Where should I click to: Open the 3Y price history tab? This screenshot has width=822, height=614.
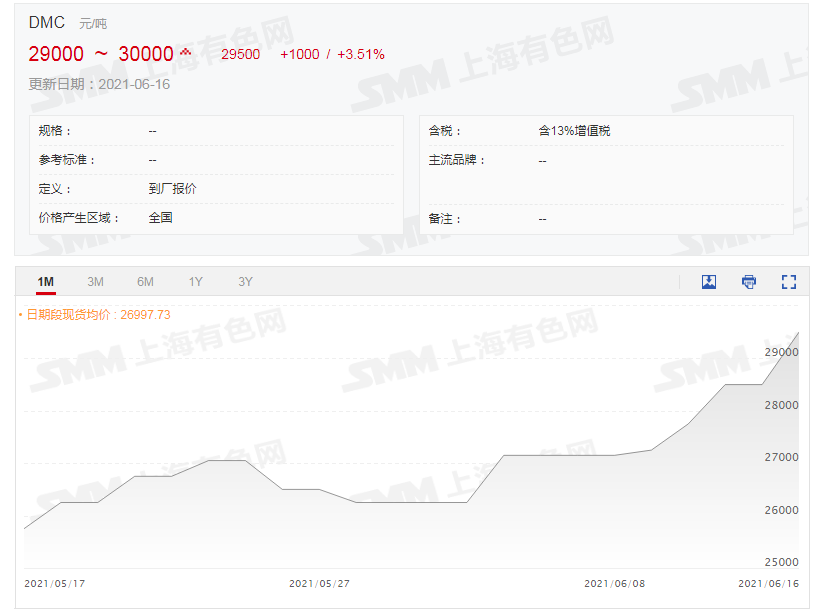pos(245,282)
